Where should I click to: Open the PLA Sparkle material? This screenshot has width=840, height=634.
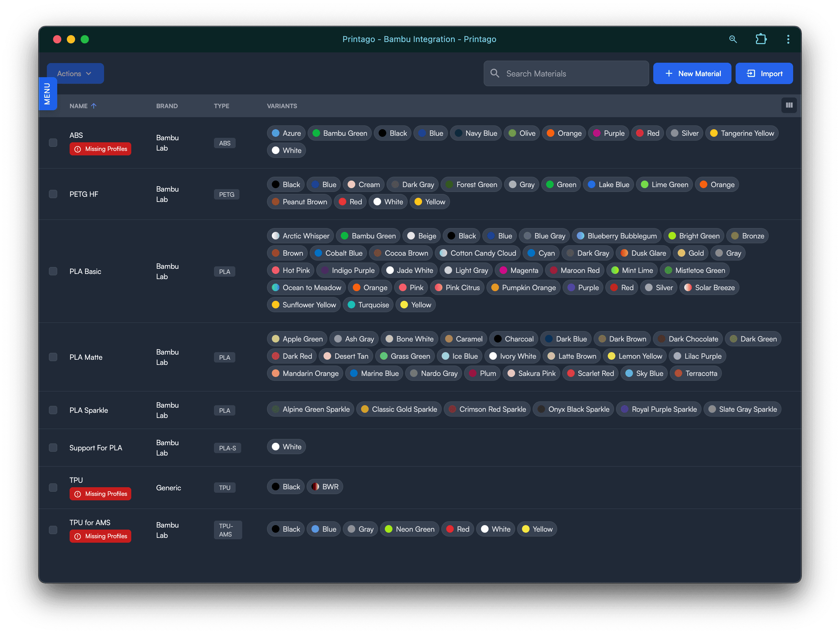tap(89, 410)
